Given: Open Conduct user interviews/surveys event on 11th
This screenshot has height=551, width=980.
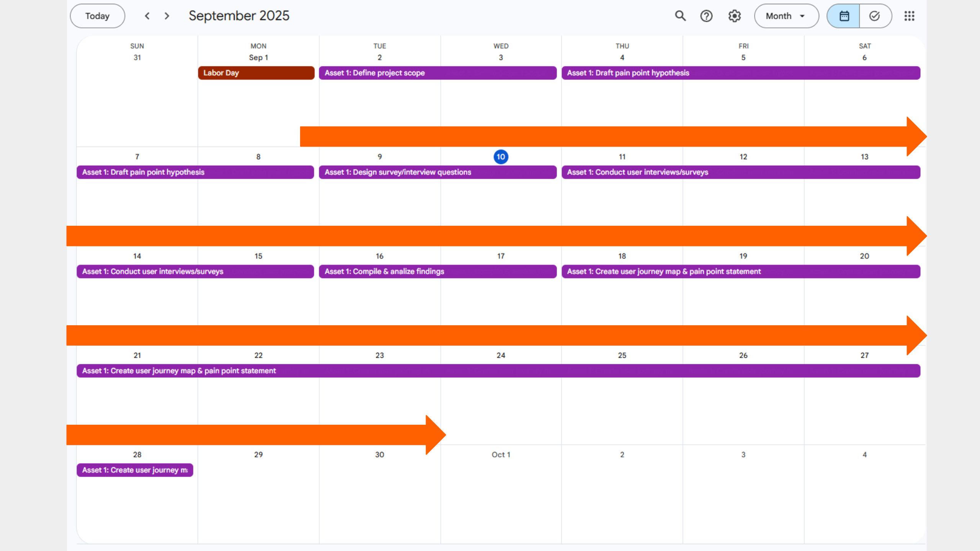Looking at the screenshot, I should [740, 172].
